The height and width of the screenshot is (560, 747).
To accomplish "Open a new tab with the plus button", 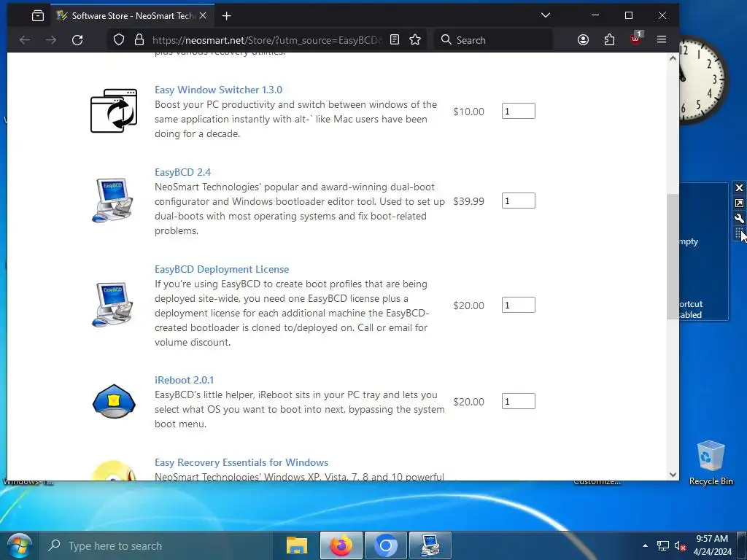I will pyautogui.click(x=227, y=16).
